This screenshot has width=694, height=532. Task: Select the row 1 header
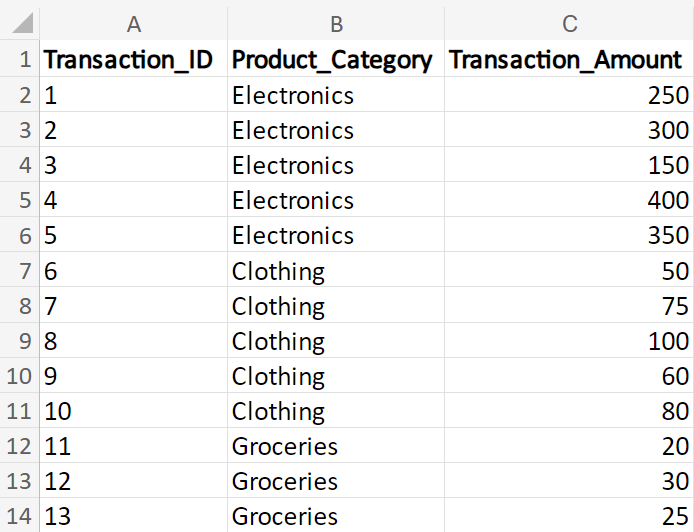tap(20, 60)
